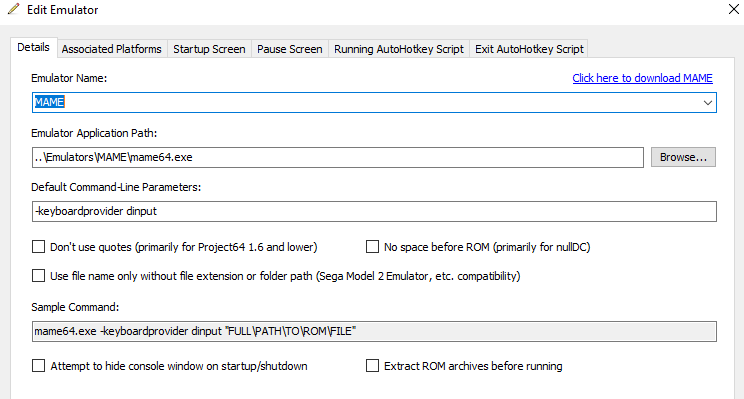Select the Pause Screen tab
744x399 pixels.
(x=289, y=49)
